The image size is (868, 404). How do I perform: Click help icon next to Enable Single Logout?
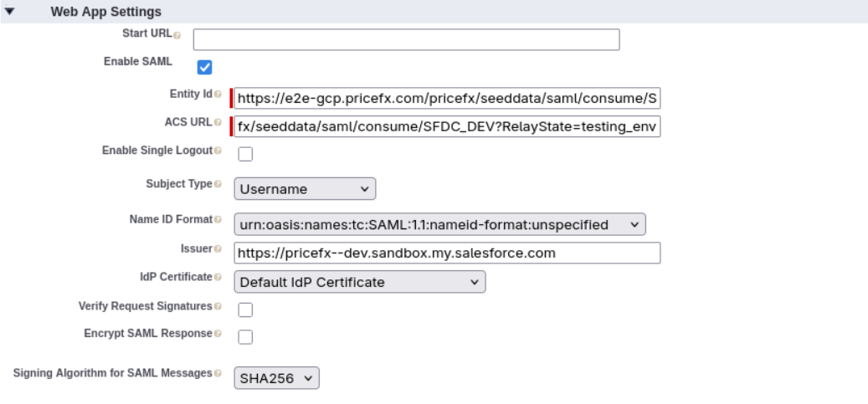click(218, 151)
